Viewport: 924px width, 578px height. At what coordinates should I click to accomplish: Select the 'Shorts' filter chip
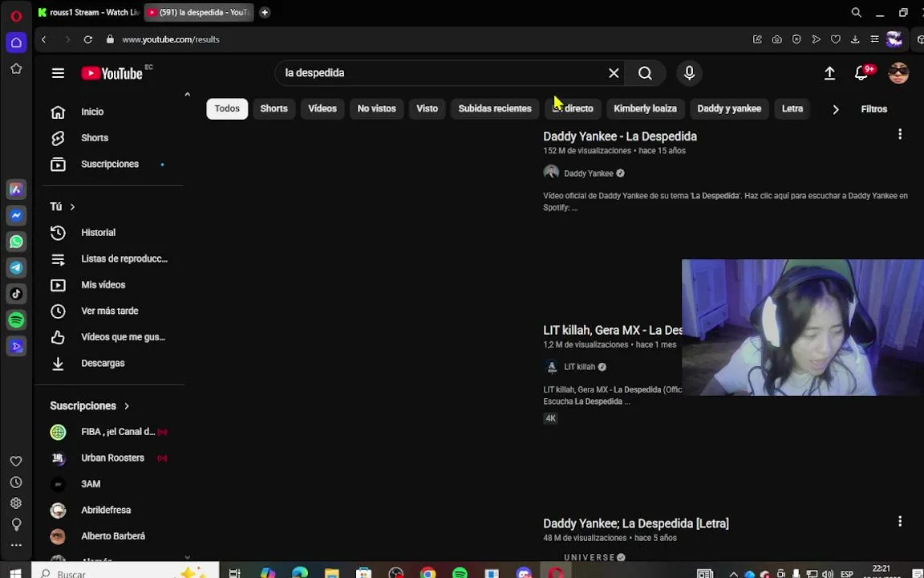[x=274, y=108]
